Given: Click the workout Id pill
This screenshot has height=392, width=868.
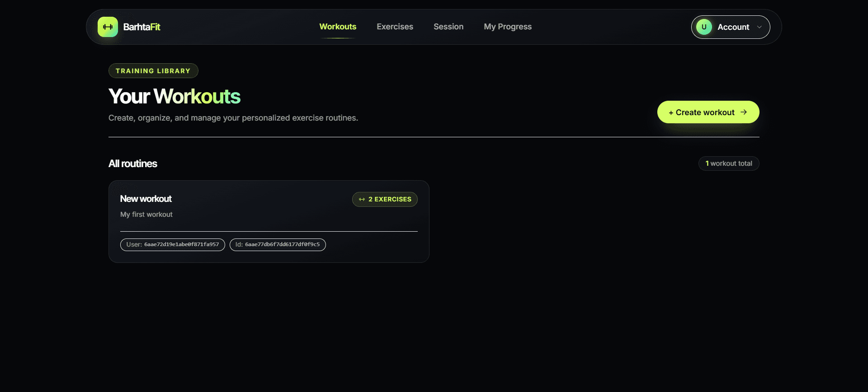Looking at the screenshot, I should [x=278, y=244].
